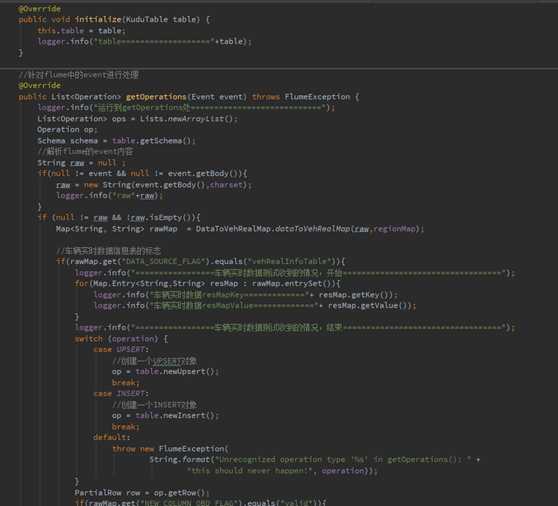Screen dimensions: 558x506
Task: Click 'Lists.newArrayList()' call
Action: (x=186, y=118)
